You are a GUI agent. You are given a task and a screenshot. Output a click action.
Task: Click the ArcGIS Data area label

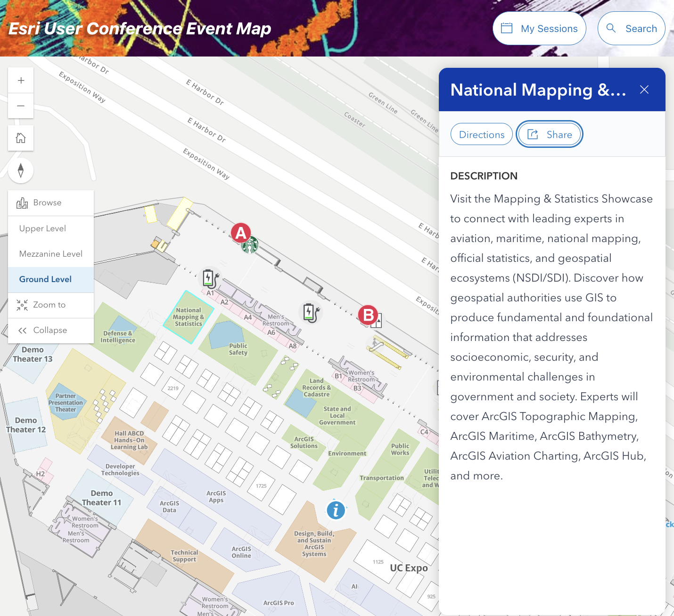point(169,507)
